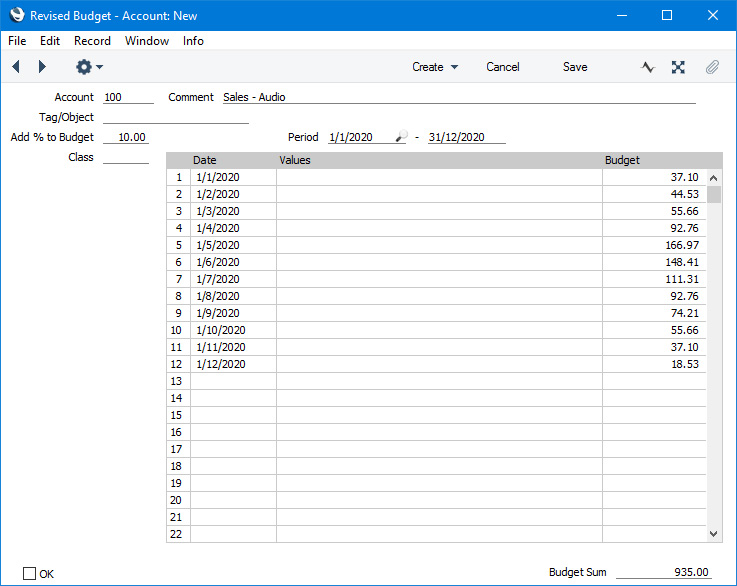
Task: Click the Add % to Budget field
Action: [126, 137]
